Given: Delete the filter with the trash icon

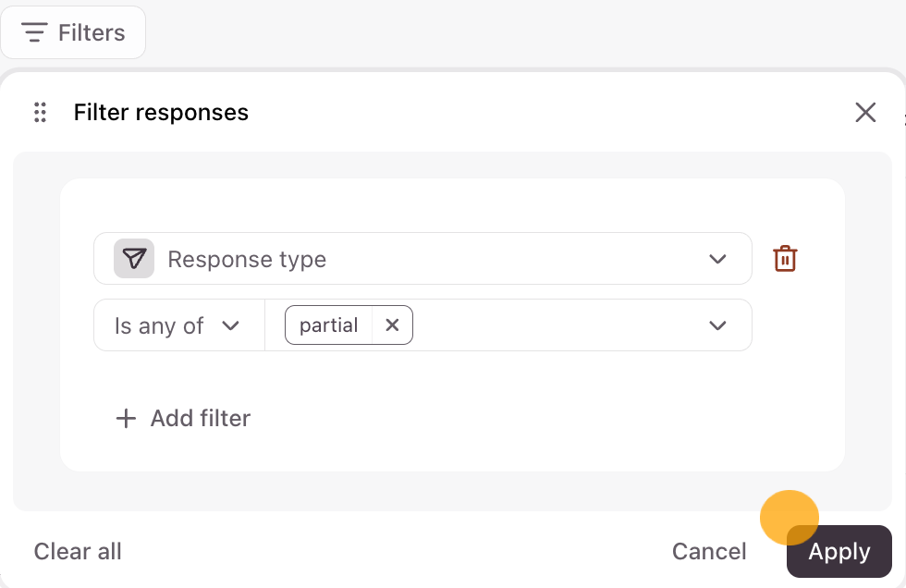Looking at the screenshot, I should 785,259.
